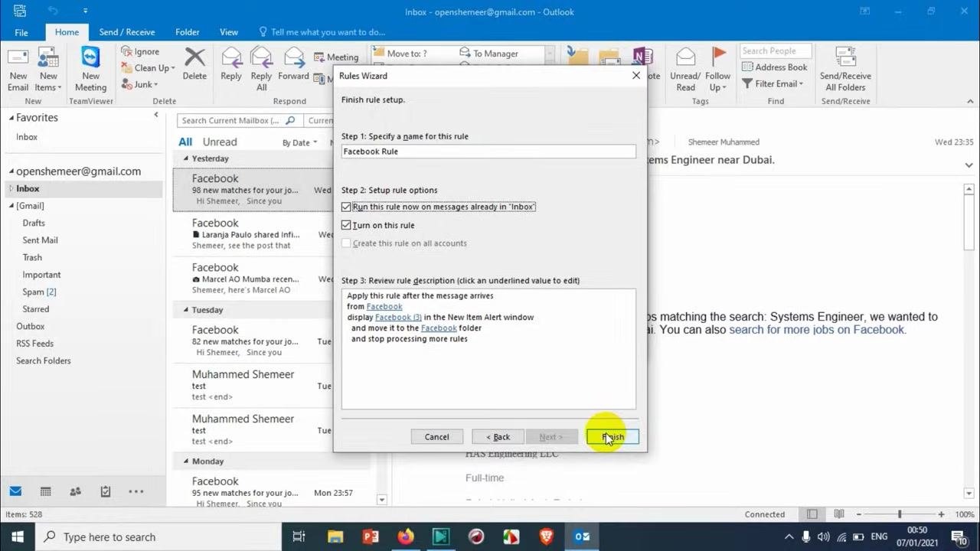Switch to Calendar view in navigation bar
Image resolution: width=980 pixels, height=551 pixels.
tap(45, 491)
